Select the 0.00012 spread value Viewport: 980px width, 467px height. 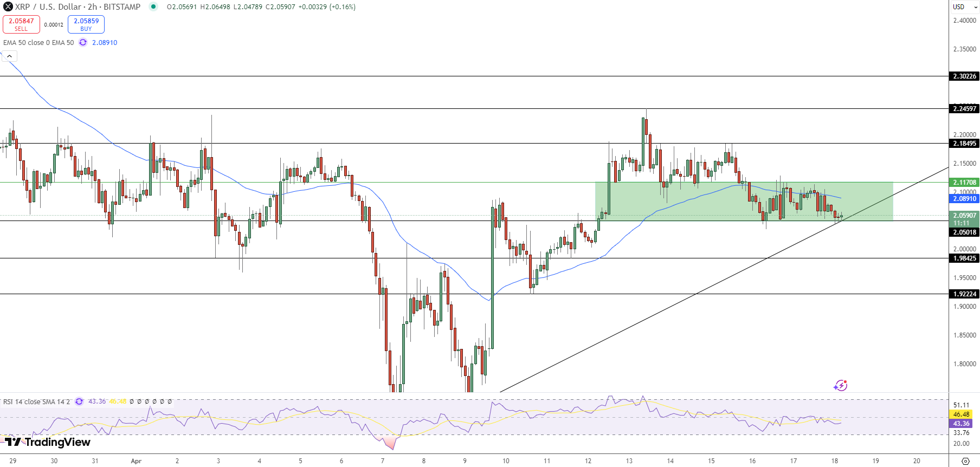coord(54,25)
